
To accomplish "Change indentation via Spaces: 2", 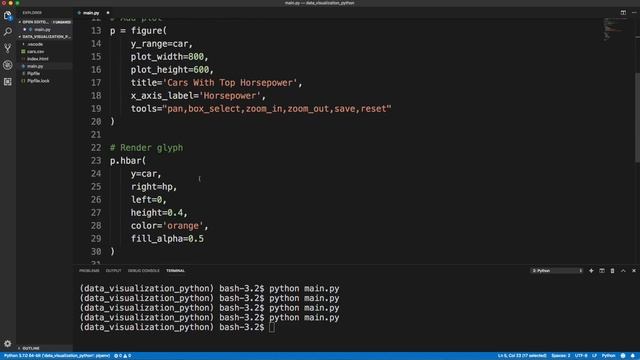I will 560,356.
